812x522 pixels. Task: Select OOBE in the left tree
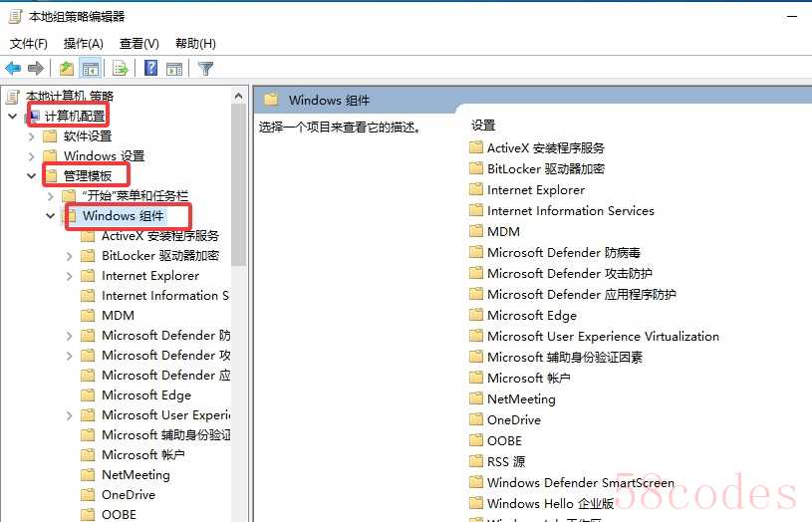120,514
